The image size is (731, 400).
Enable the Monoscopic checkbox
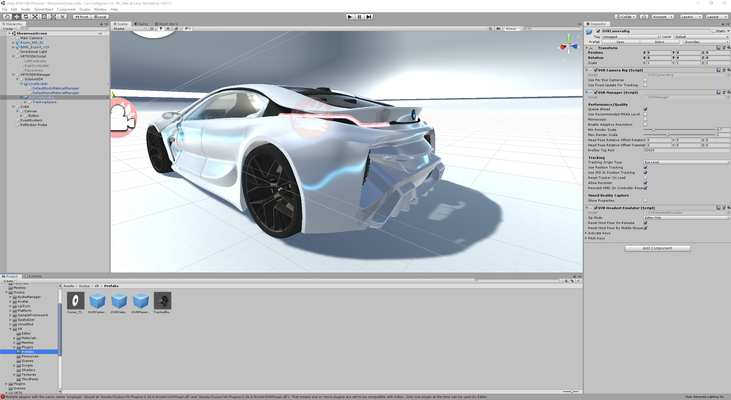pos(645,119)
